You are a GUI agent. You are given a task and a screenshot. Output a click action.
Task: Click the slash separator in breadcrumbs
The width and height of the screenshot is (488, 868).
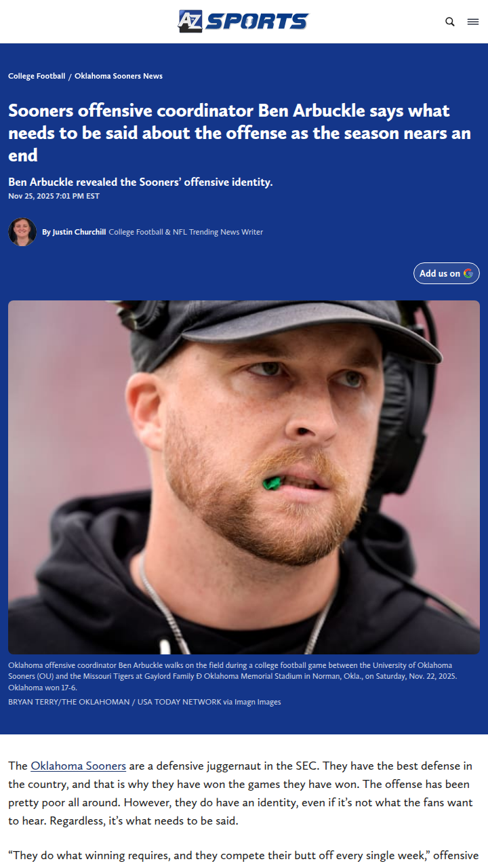(x=70, y=77)
